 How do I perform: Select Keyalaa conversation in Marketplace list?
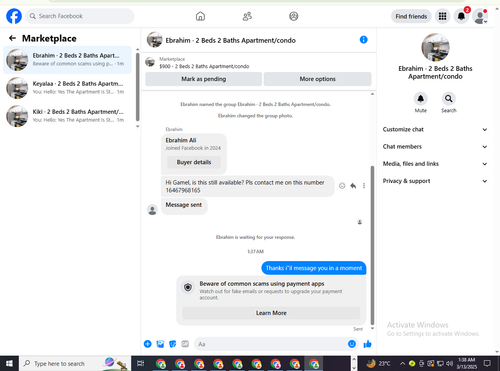coord(67,88)
